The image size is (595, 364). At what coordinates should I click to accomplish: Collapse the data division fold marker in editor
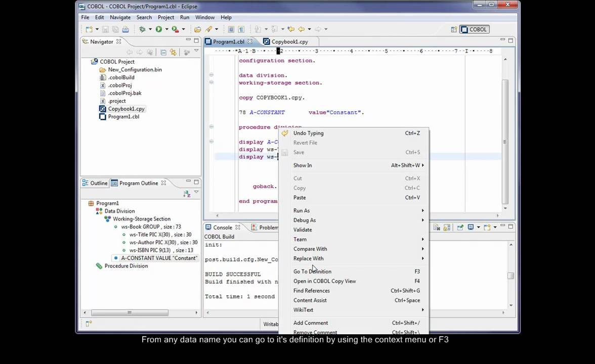(211, 75)
